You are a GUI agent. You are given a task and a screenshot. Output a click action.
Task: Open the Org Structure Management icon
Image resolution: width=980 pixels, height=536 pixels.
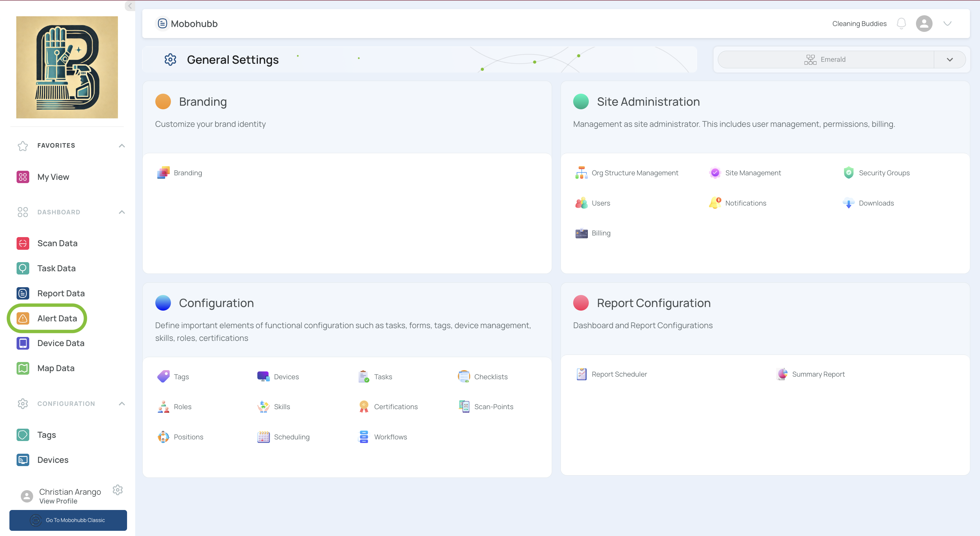(581, 173)
